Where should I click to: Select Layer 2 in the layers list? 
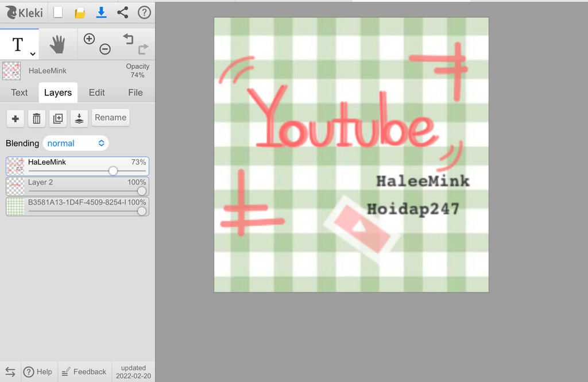click(x=78, y=187)
